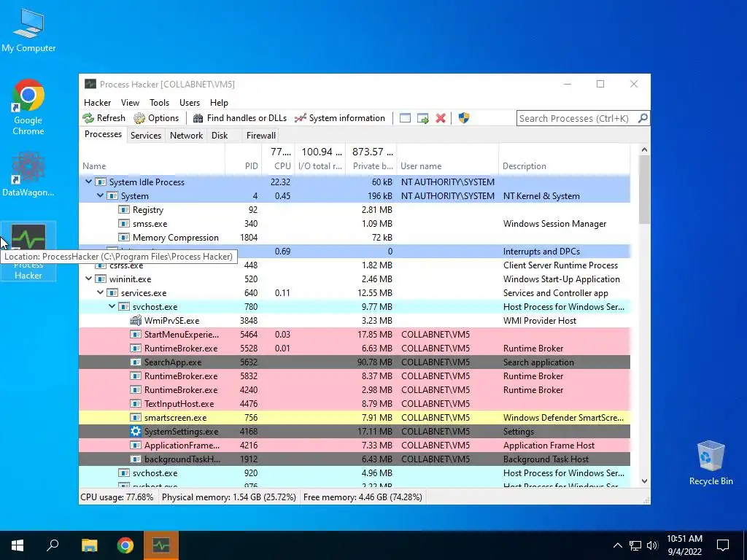This screenshot has height=560, width=747.
Task: Collapse the System tree node
Action: tap(100, 195)
